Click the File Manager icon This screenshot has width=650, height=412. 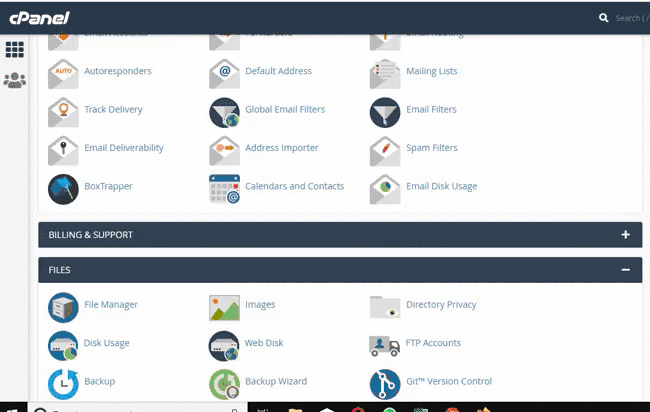pyautogui.click(x=63, y=308)
